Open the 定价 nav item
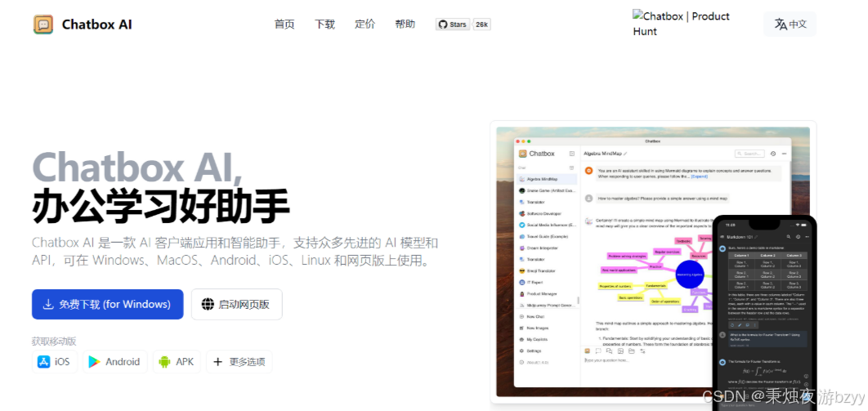The image size is (868, 411). coord(365,25)
